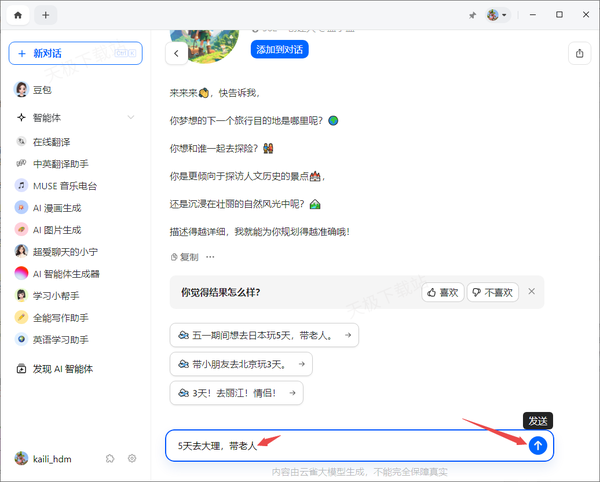
Task: Collapse the 智能体 sidebar section
Action: [131, 117]
